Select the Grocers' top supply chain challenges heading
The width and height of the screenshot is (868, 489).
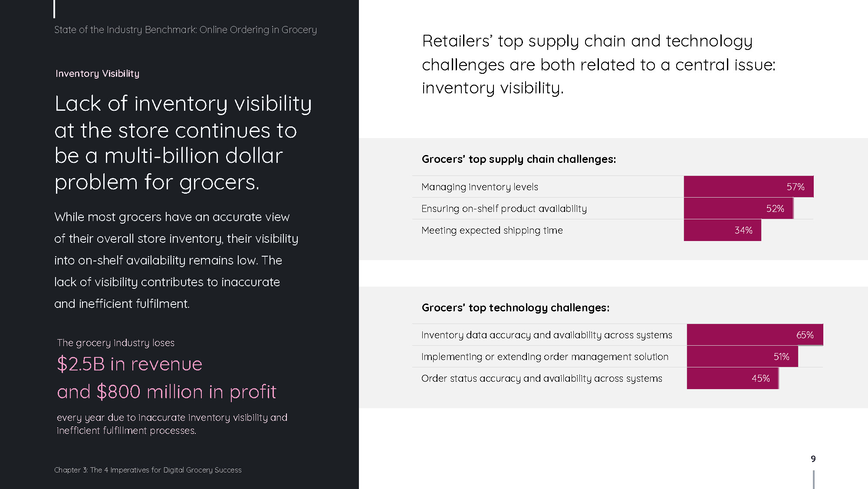[519, 159]
